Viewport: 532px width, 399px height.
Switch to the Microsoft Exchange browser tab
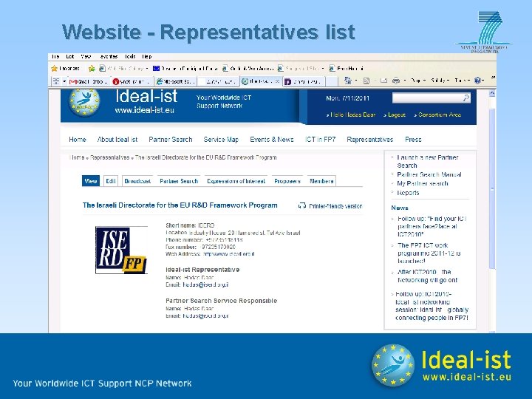coord(176,81)
